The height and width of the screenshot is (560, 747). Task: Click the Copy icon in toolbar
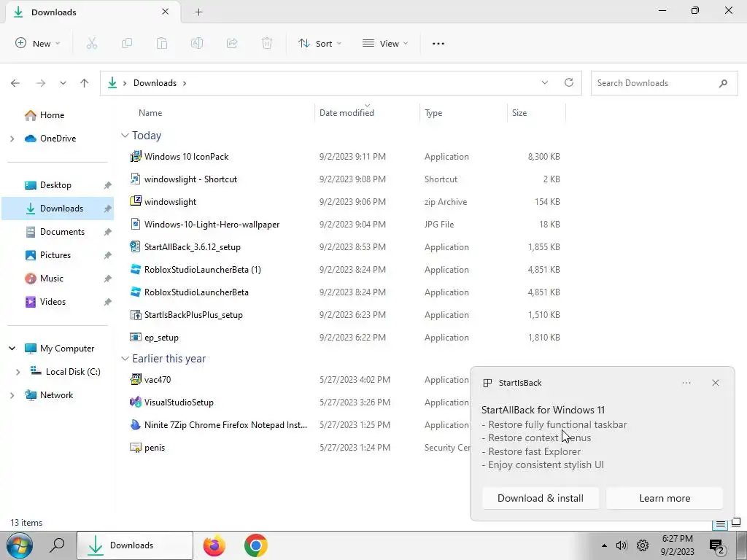coord(127,43)
